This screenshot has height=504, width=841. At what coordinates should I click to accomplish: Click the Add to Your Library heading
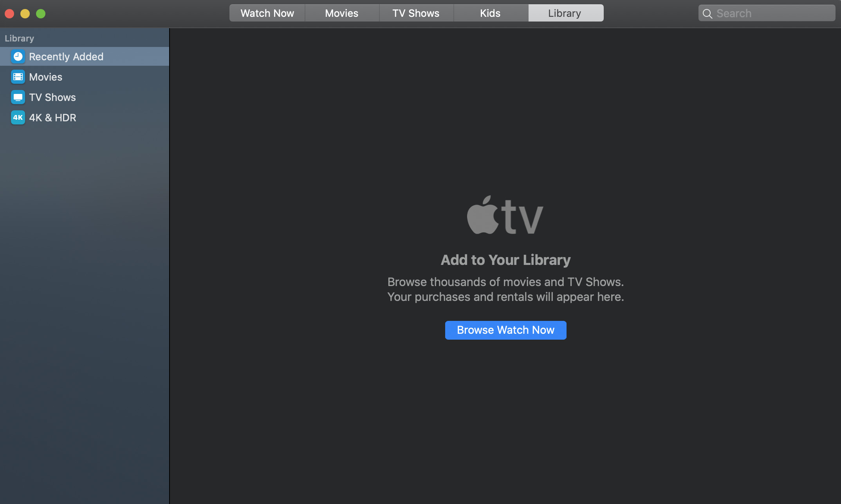click(x=505, y=260)
